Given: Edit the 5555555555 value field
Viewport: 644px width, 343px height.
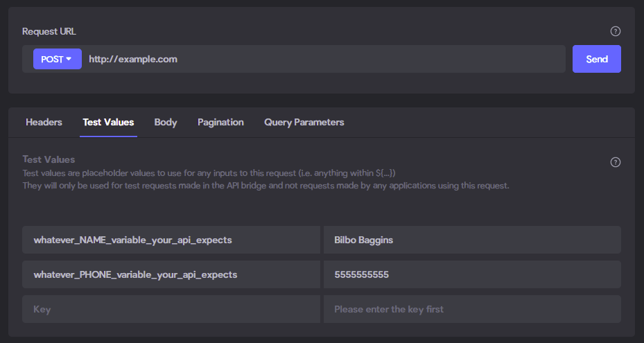Looking at the screenshot, I should coord(472,274).
